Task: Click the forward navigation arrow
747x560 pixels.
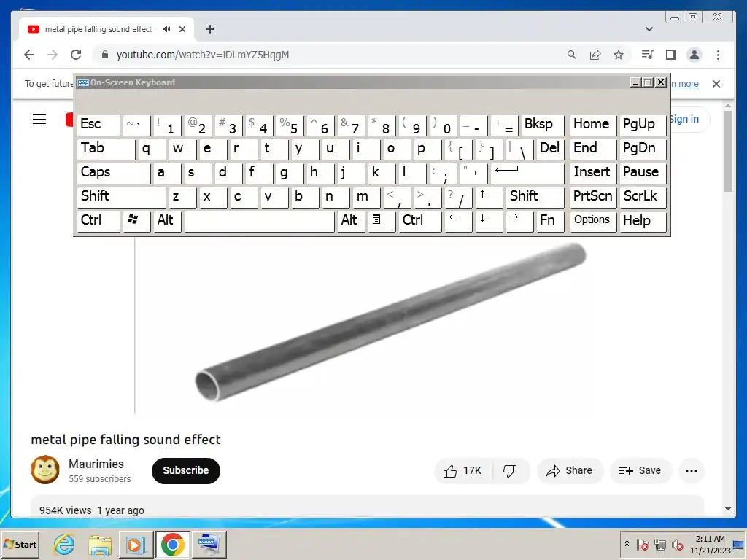Action: tap(53, 55)
